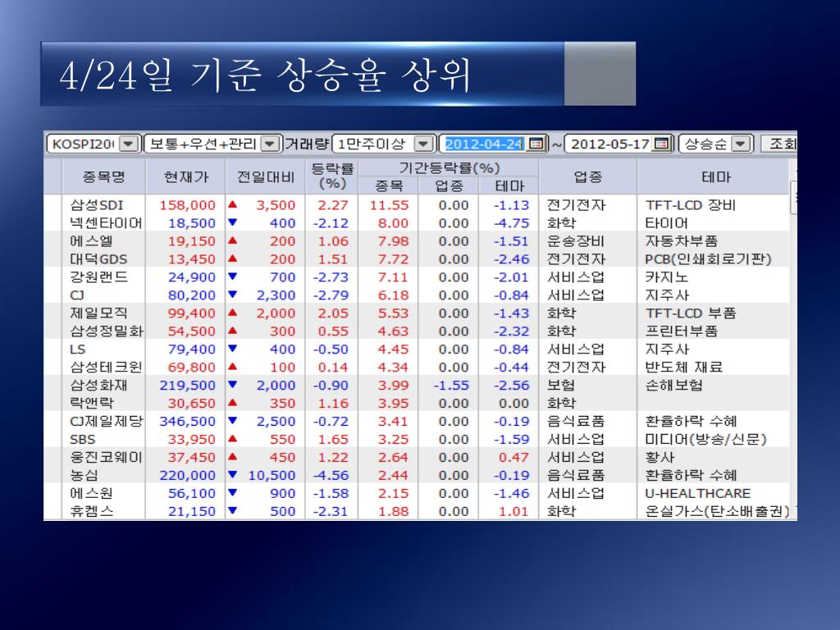Screen dimensions: 840x630
Task: Click the 운송장비 sector cell
Action: [576, 241]
